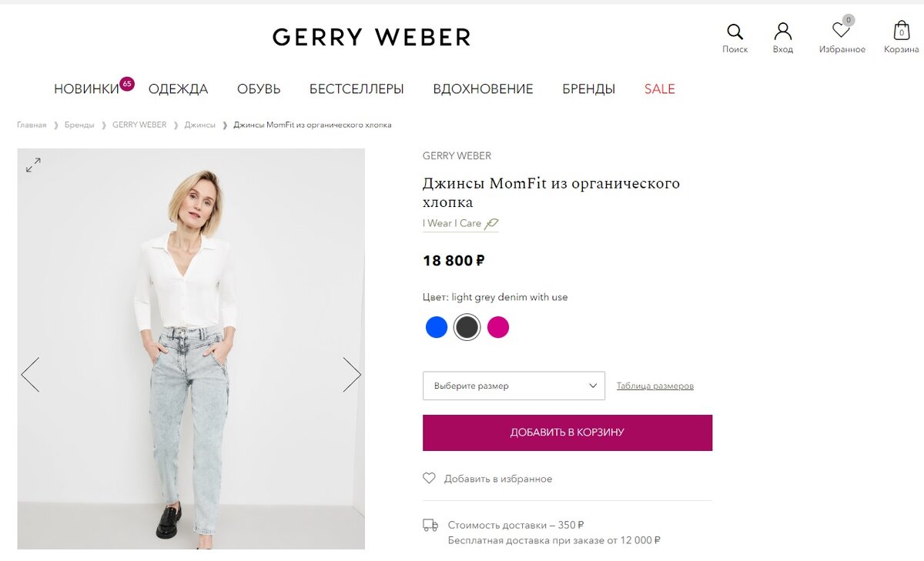Click the image fullscreen expand icon
Screen dimensions: 924x561
32,165
